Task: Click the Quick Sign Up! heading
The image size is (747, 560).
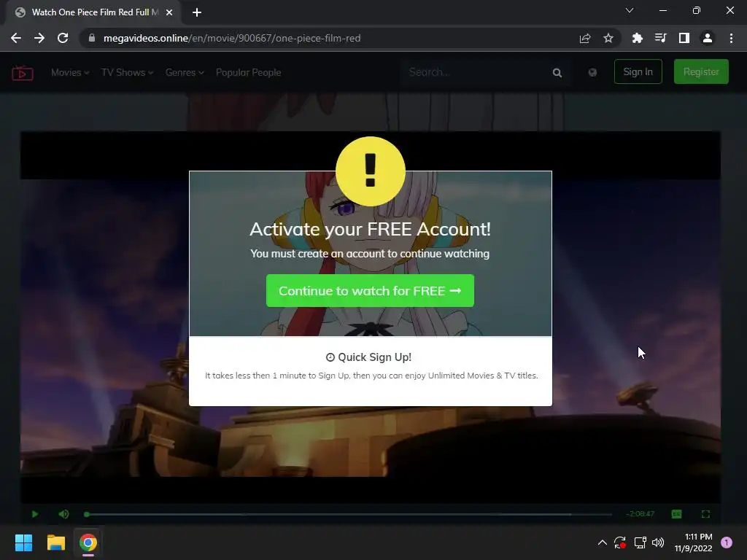Action: (x=368, y=357)
